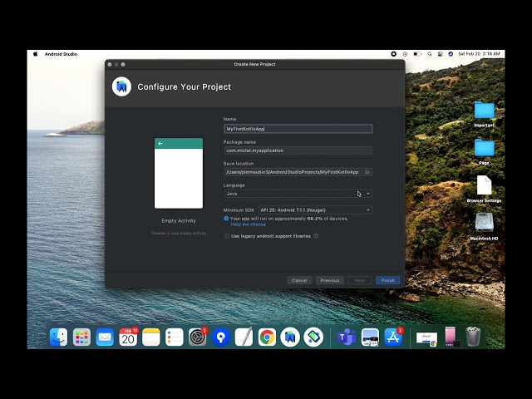Open the Trash in the Dock
Image resolution: width=532 pixels, height=399 pixels.
click(473, 337)
